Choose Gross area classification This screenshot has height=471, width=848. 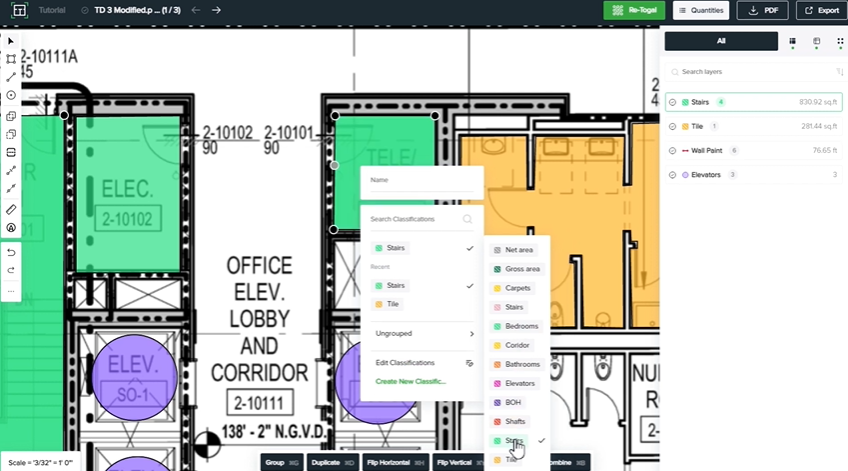[517, 269]
